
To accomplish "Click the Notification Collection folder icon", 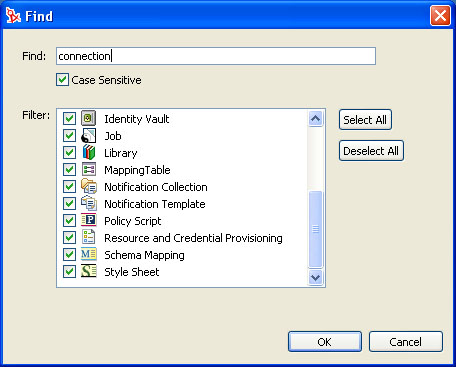I will (89, 187).
